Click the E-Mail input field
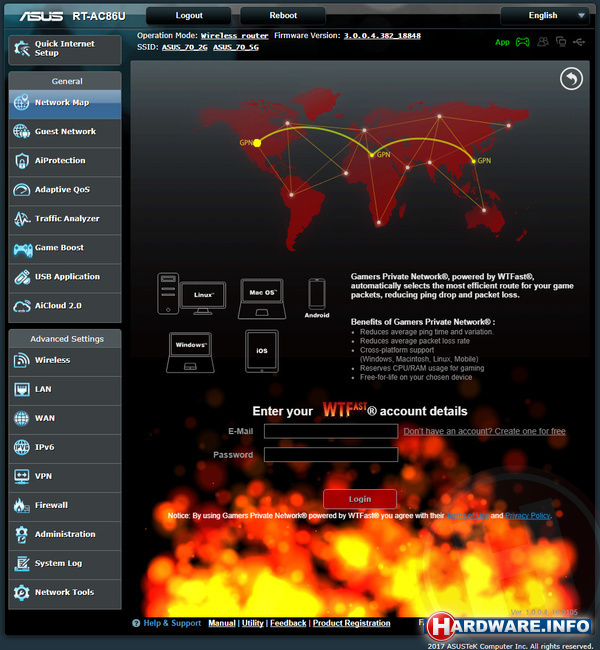This screenshot has height=650, width=600. pyautogui.click(x=331, y=431)
